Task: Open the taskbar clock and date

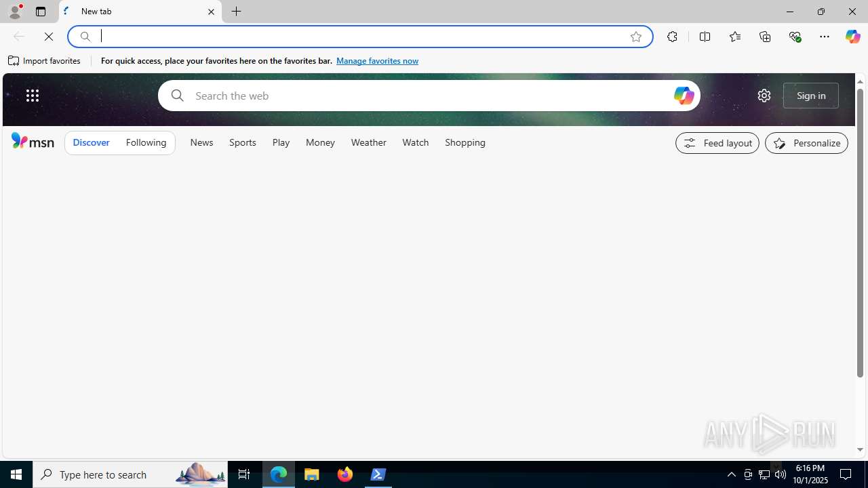Action: (x=810, y=474)
